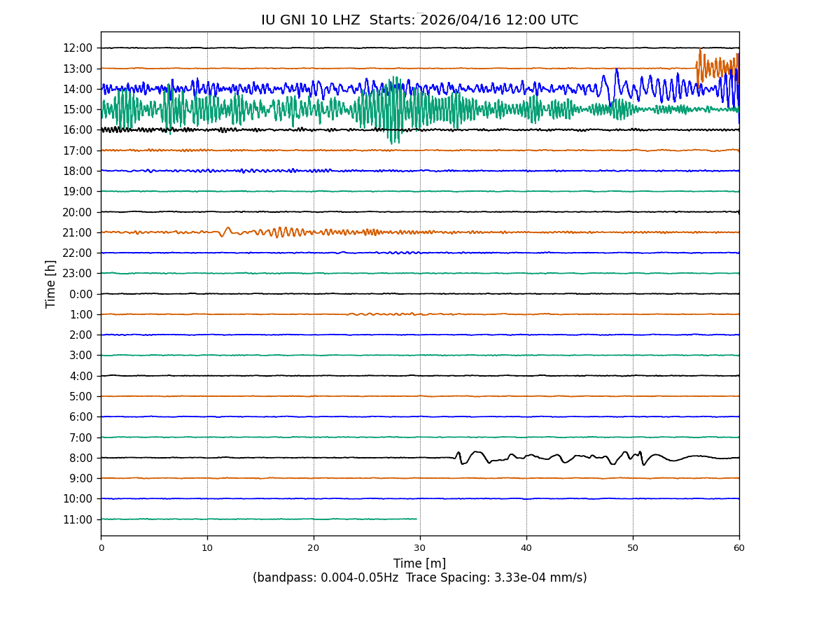Click the bandpass and trace spacing caption
The width and height of the screenshot is (840, 630).
point(419,578)
